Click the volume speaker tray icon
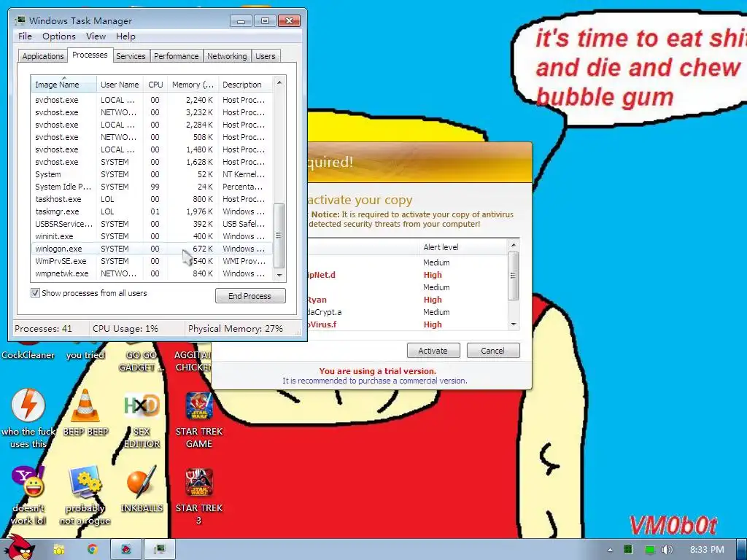The width and height of the screenshot is (747, 560). tap(668, 550)
